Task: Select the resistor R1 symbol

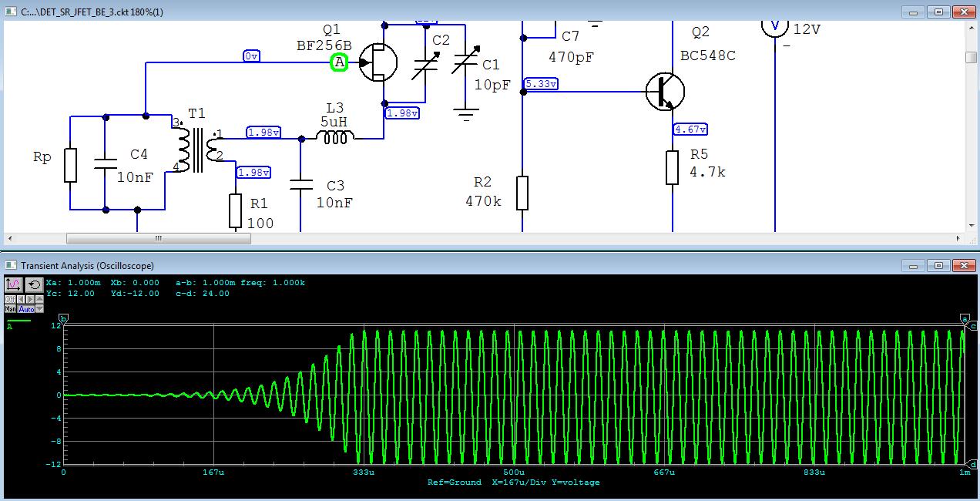Action: (236, 211)
